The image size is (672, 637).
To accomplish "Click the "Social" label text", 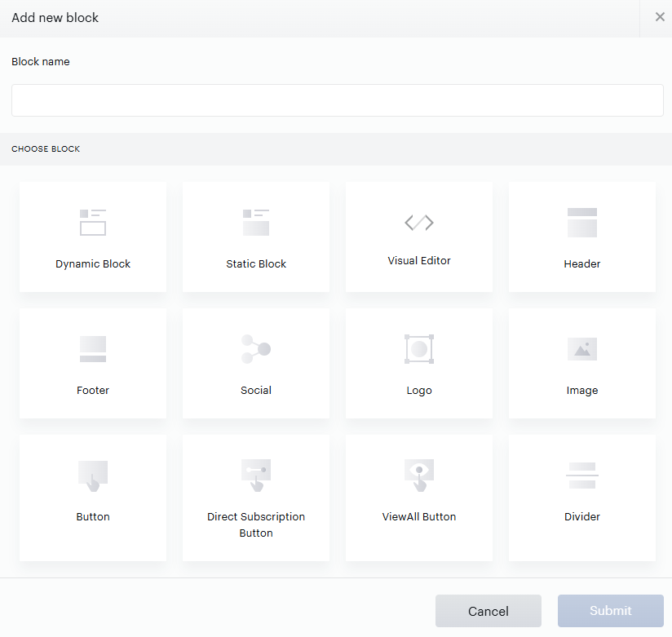I will click(x=256, y=391).
